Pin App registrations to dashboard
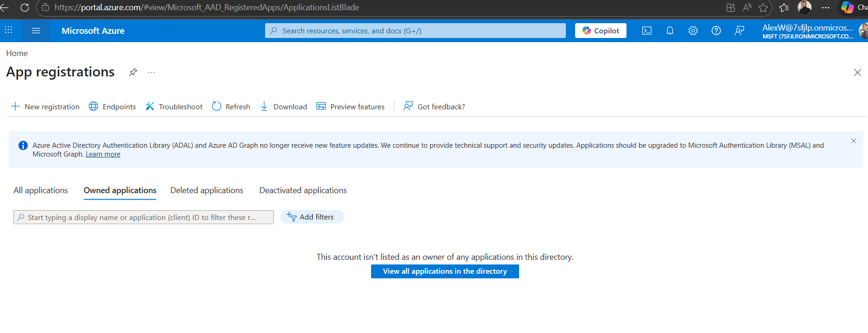This screenshot has height=333, width=868. (133, 72)
